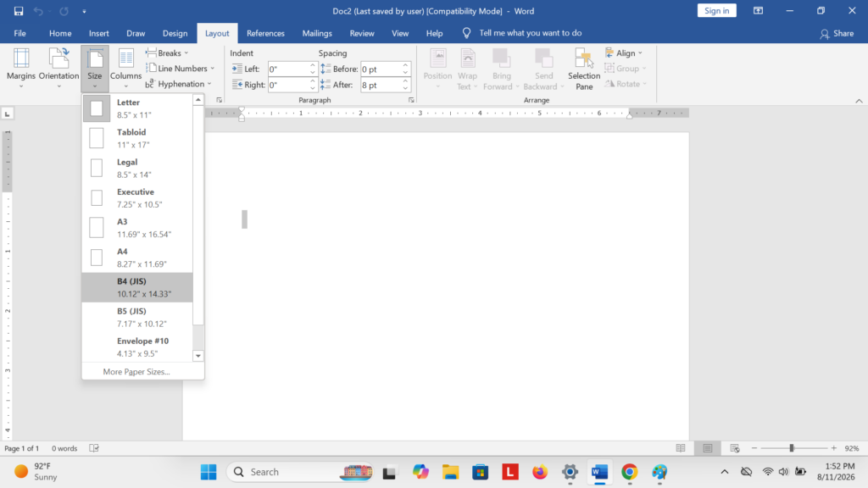The width and height of the screenshot is (868, 488).
Task: Collapse the Size dropdown button
Action: 95,68
